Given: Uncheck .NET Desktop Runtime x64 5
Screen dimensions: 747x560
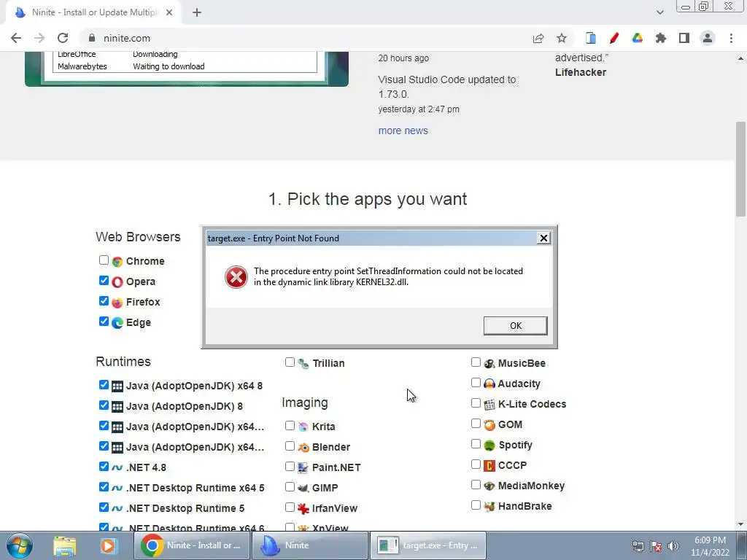Looking at the screenshot, I should [104, 486].
